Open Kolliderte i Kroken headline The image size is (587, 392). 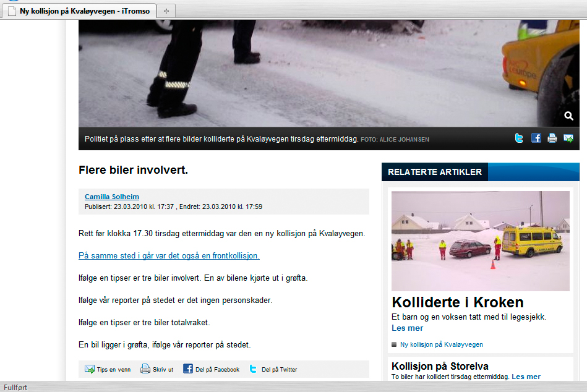[x=458, y=302]
